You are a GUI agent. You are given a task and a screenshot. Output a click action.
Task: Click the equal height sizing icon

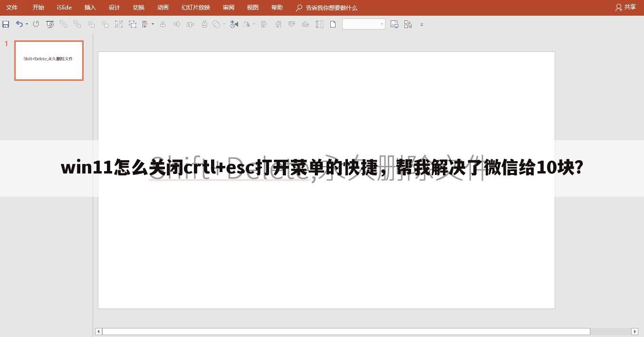pyautogui.click(x=319, y=24)
